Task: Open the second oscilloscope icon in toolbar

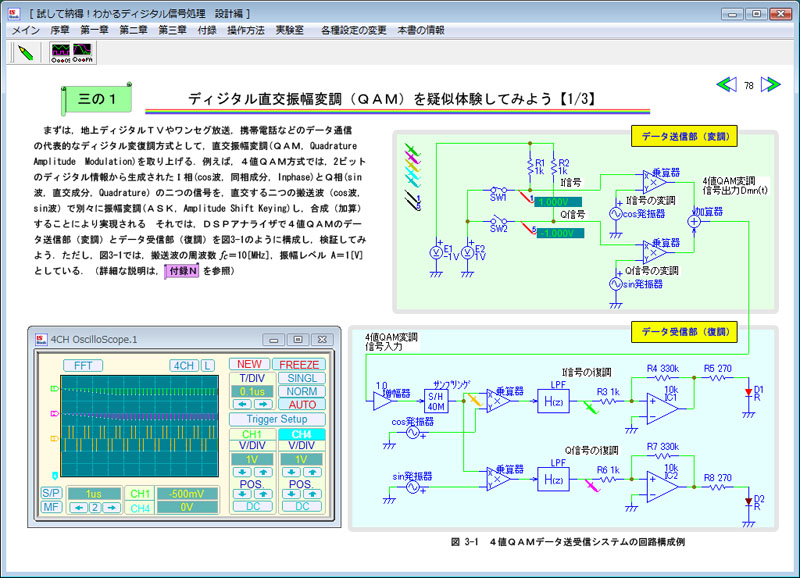Action: 83,53
